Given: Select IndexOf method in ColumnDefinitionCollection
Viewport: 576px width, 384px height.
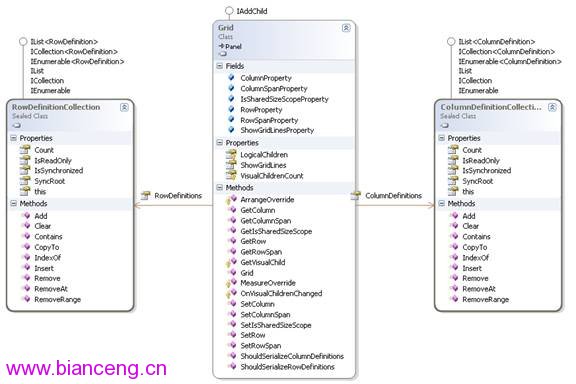Looking at the screenshot, I should [x=475, y=258].
